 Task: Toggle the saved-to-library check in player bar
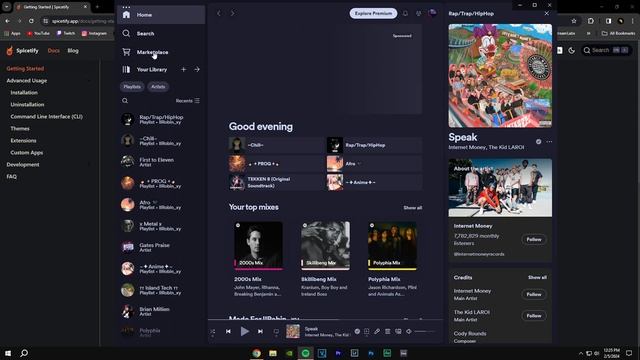(x=357, y=331)
